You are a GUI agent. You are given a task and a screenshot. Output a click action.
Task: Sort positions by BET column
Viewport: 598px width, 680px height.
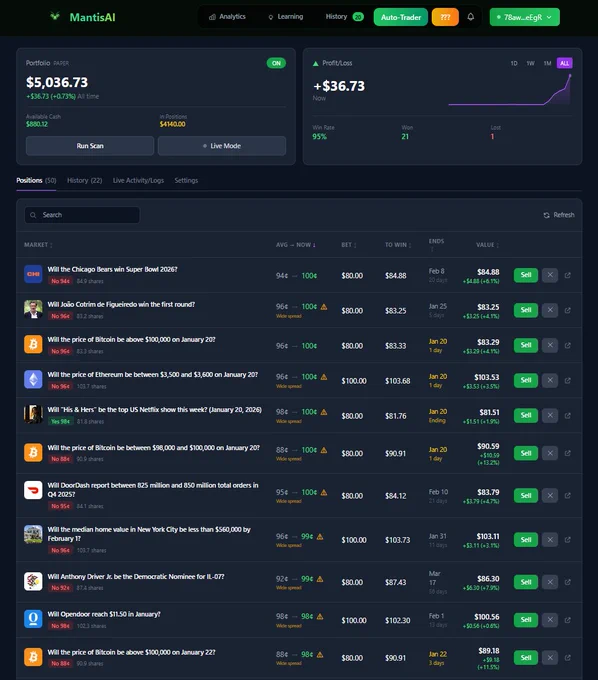coord(349,245)
